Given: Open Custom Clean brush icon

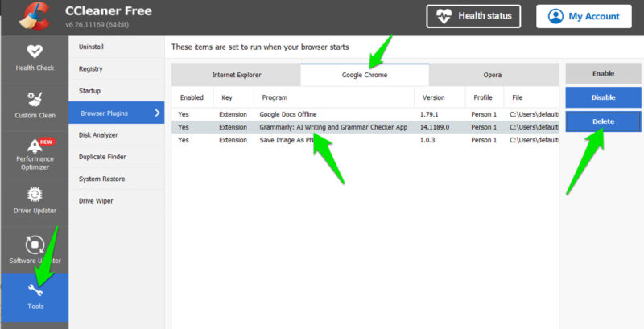Looking at the screenshot, I should (35, 99).
